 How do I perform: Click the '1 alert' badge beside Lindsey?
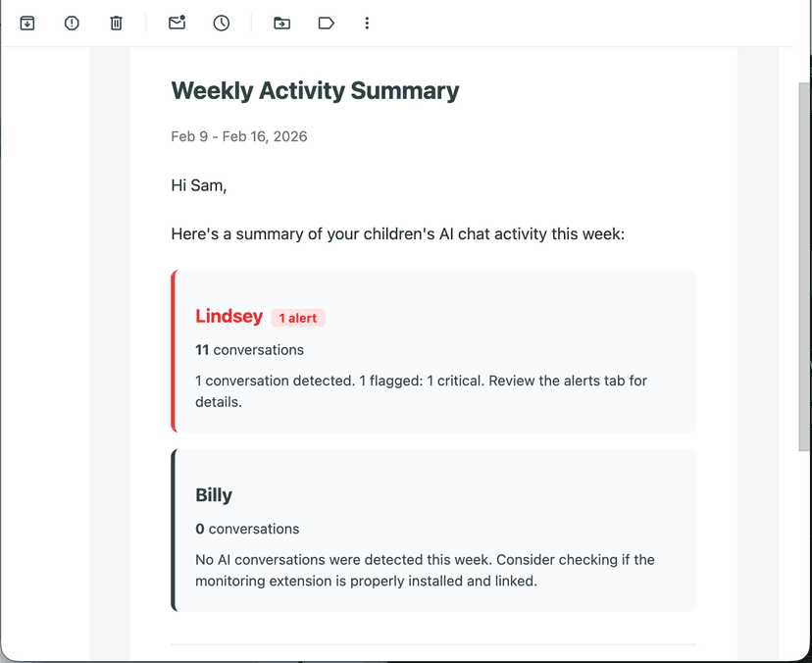tap(297, 318)
